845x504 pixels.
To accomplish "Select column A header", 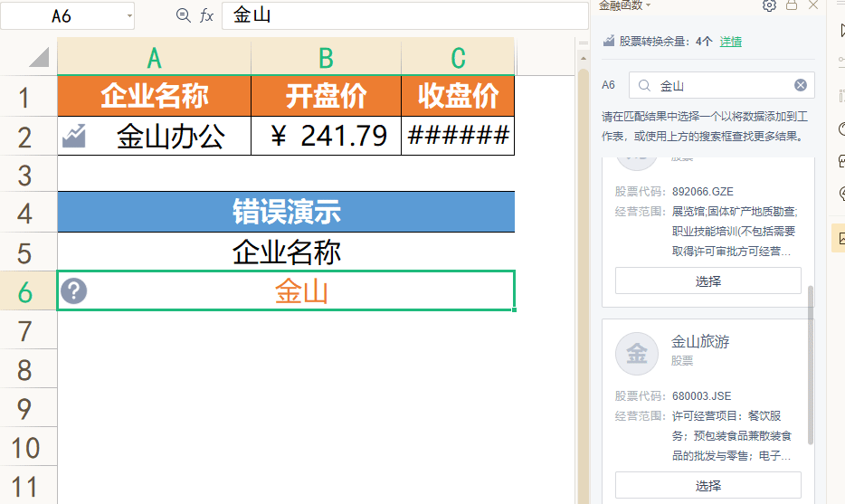I will (x=154, y=57).
